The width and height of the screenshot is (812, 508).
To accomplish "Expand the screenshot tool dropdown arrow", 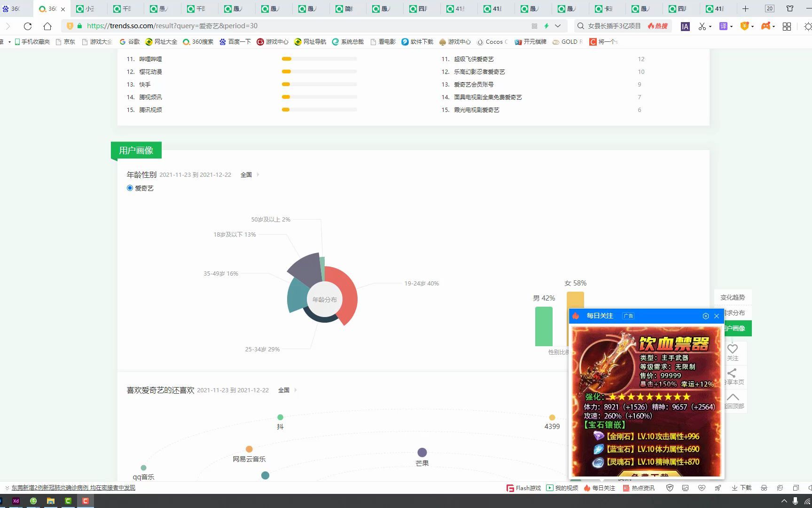I will point(710,26).
